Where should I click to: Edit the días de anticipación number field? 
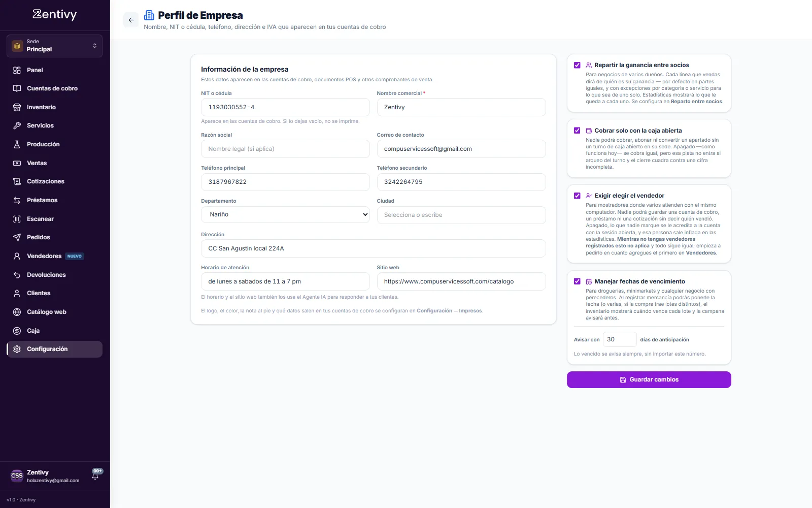click(x=620, y=339)
